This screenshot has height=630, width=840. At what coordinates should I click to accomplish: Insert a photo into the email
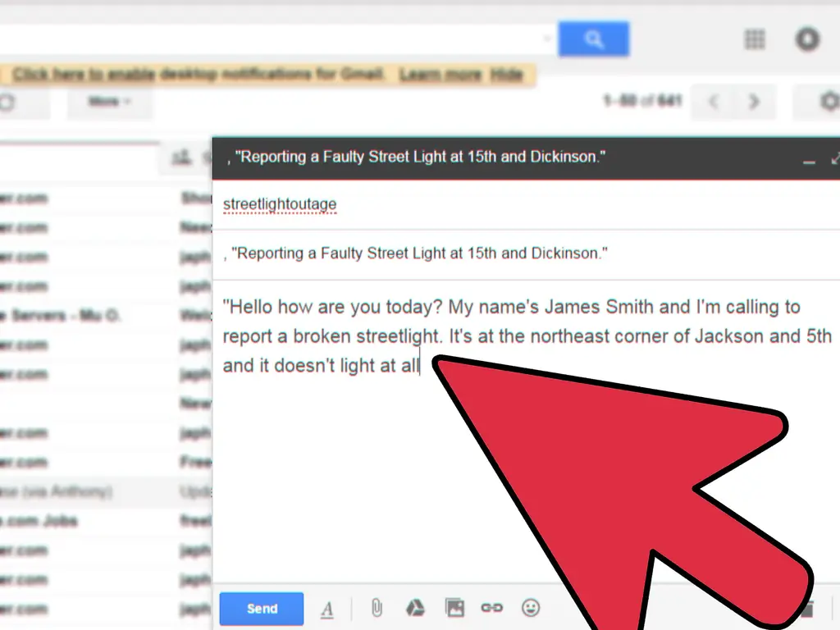[454, 608]
